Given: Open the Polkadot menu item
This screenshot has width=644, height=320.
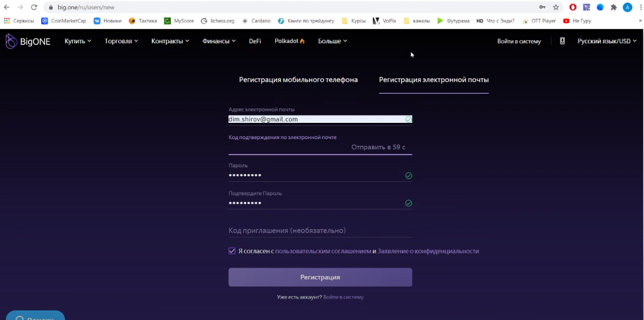Looking at the screenshot, I should click(290, 41).
